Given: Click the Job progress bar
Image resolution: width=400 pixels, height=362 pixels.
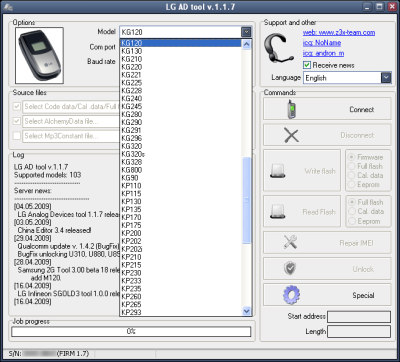Looking at the screenshot, I should [131, 331].
